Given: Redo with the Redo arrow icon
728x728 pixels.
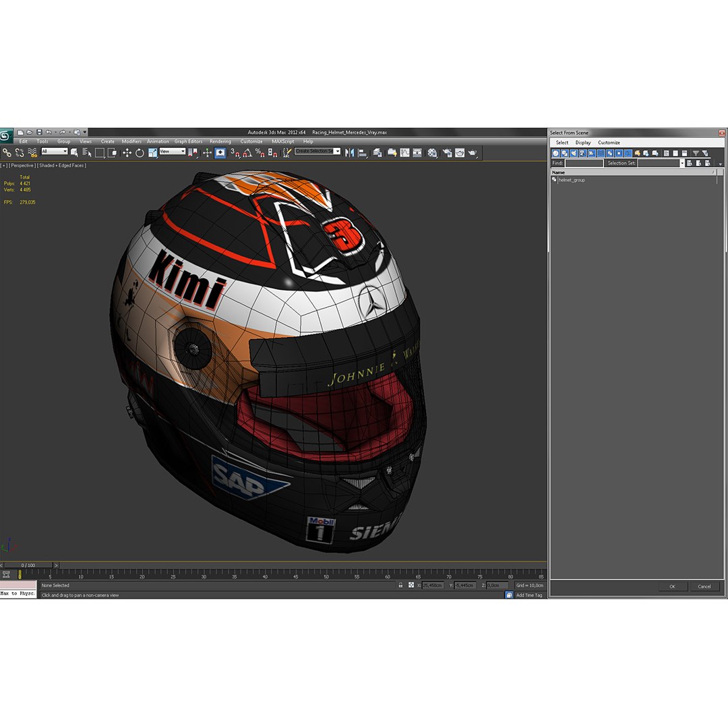Looking at the screenshot, I should pos(63,132).
